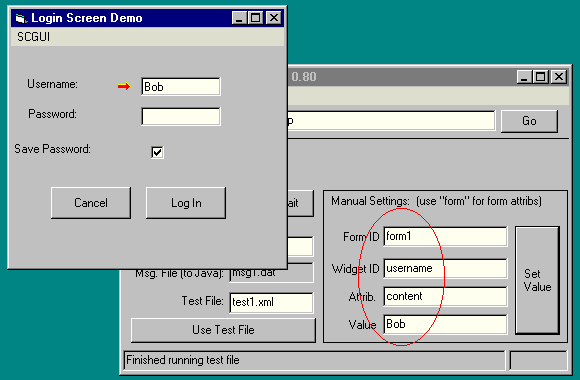Viewport: 580px width, 380px height.
Task: Maximize the 0.80 back window
Action: tap(540, 77)
